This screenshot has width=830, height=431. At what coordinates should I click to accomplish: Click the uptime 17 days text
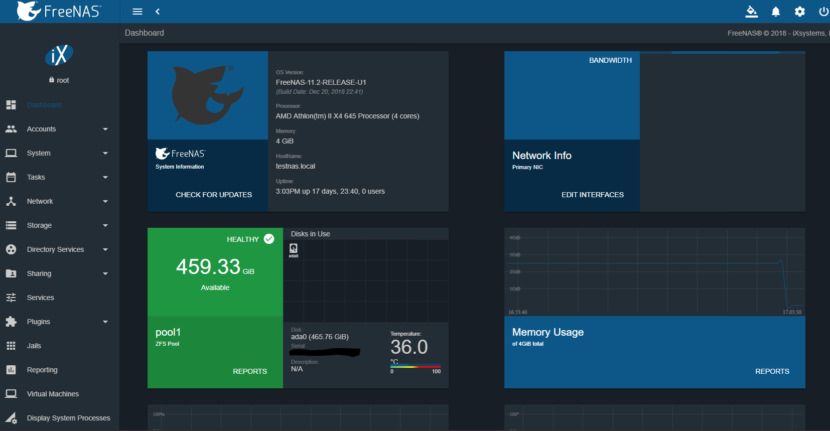(x=330, y=191)
